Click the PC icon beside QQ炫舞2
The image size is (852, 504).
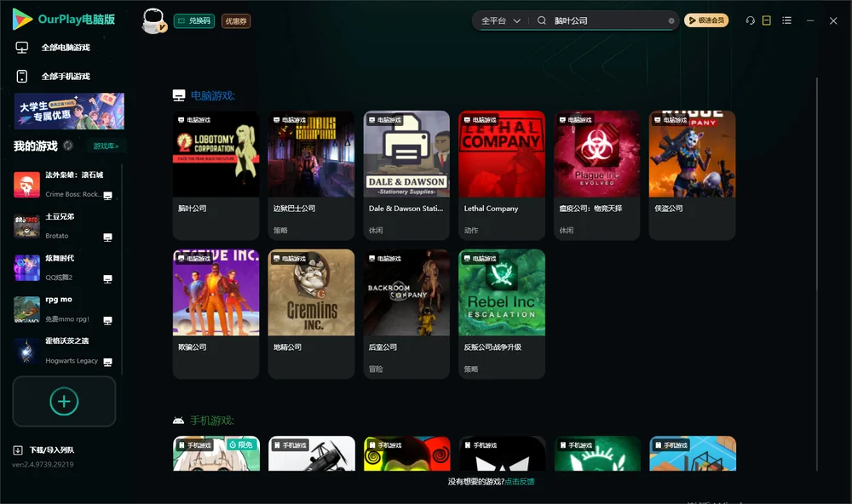107,279
